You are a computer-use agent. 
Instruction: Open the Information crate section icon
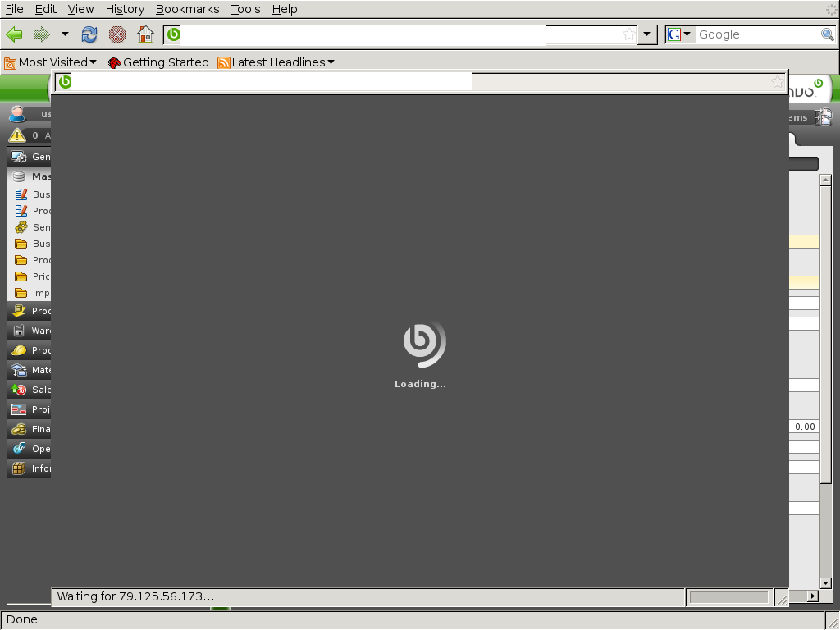tap(20, 468)
